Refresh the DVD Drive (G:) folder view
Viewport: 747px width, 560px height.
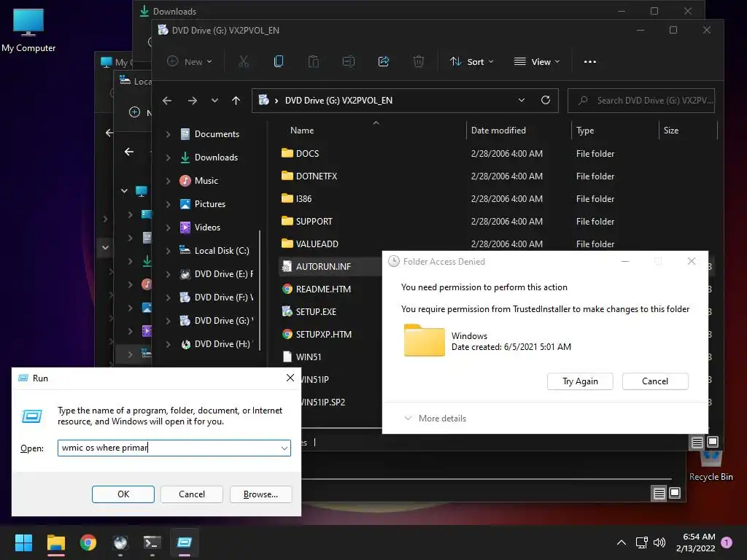tap(546, 100)
